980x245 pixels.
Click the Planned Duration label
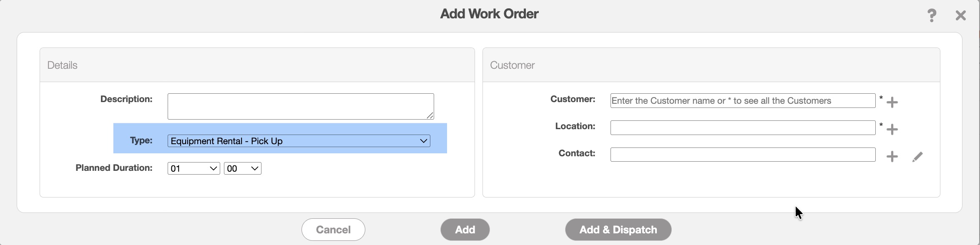[114, 168]
